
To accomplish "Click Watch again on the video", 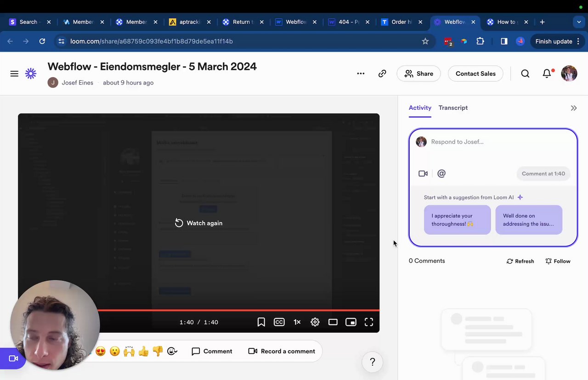I will point(198,223).
